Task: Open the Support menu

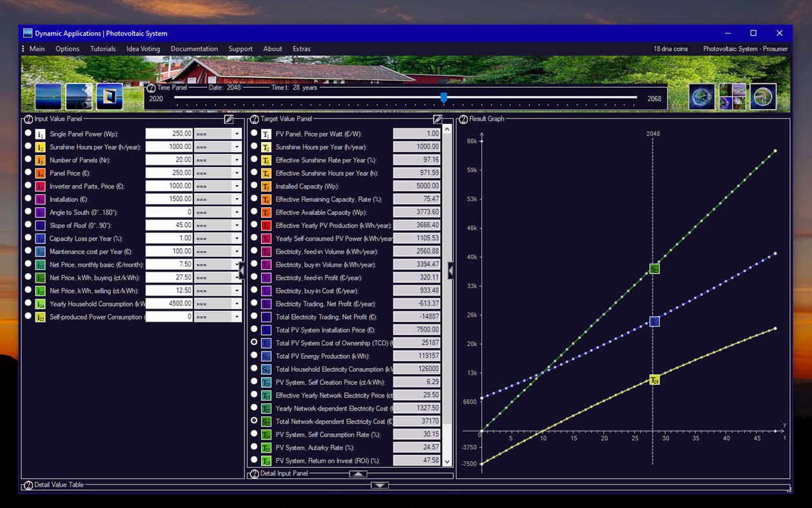Action: (x=241, y=49)
